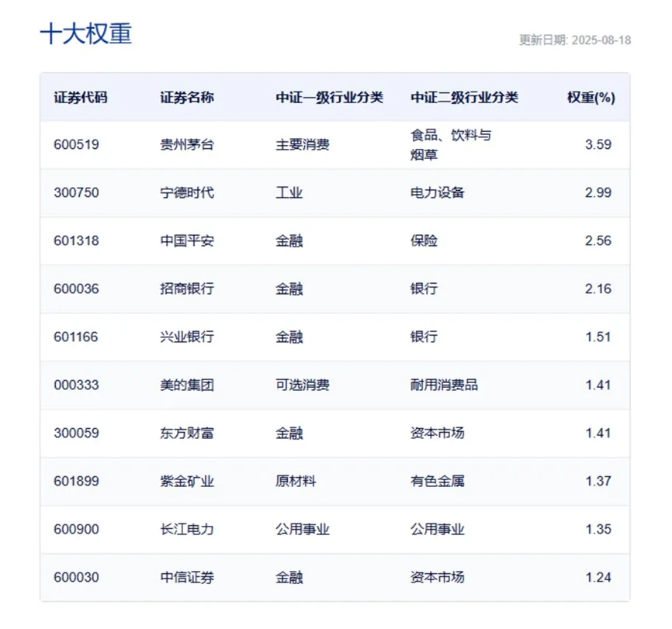
Task: Click 耐用消费品 cell
Action: [444, 385]
